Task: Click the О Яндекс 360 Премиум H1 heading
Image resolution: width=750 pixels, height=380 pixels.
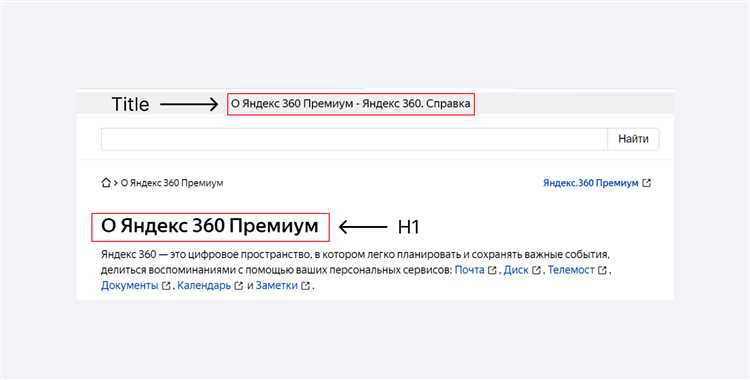Action: pyautogui.click(x=210, y=226)
